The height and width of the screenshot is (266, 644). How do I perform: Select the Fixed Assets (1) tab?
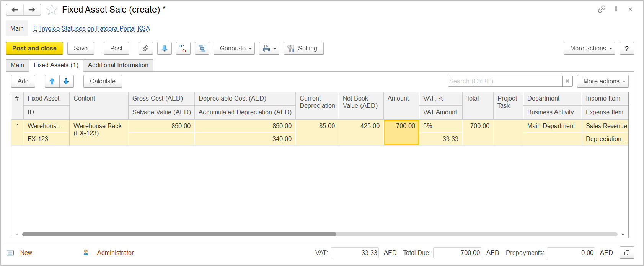(56, 65)
